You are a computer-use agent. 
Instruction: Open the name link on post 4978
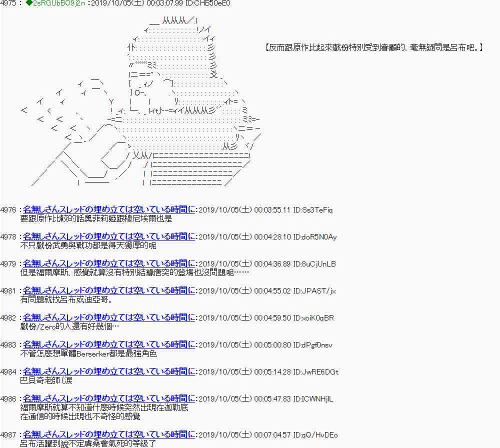[108, 236]
